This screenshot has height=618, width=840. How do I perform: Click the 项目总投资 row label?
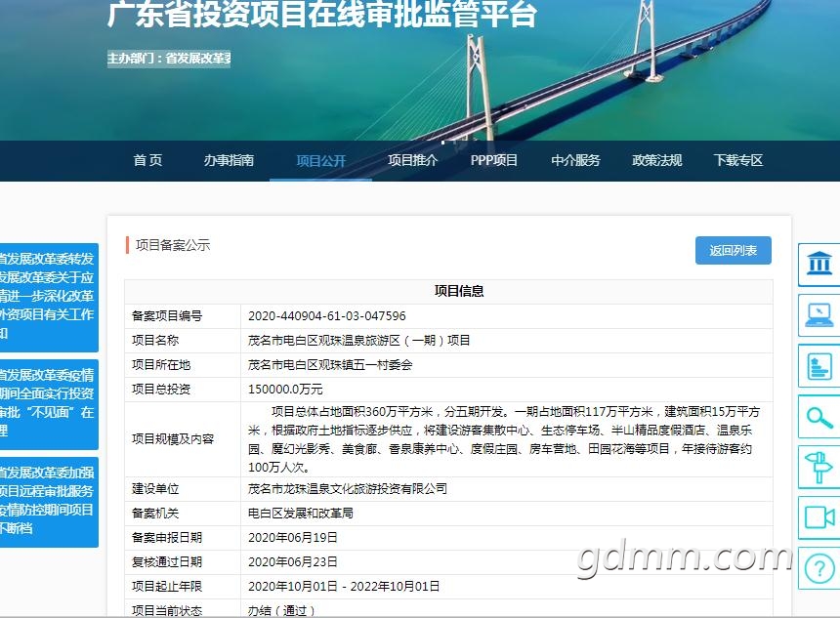pyautogui.click(x=161, y=390)
